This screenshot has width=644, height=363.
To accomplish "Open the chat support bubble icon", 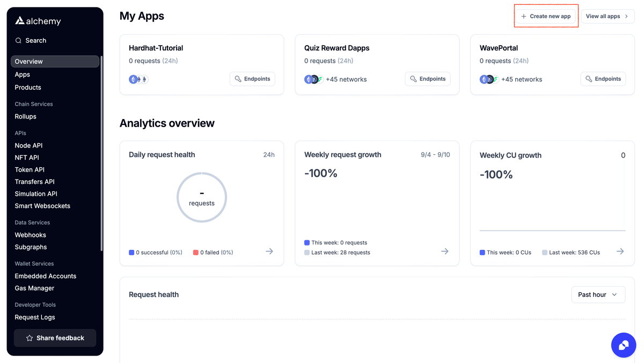I will (x=624, y=345).
